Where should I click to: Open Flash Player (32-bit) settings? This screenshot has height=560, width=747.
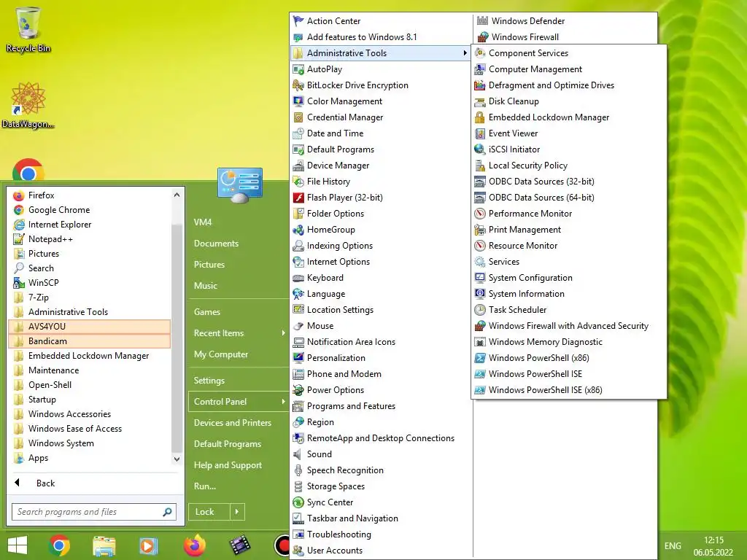[381, 198]
